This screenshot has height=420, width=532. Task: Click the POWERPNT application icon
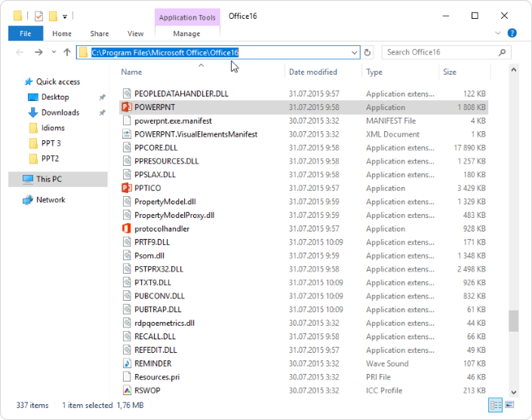point(127,107)
